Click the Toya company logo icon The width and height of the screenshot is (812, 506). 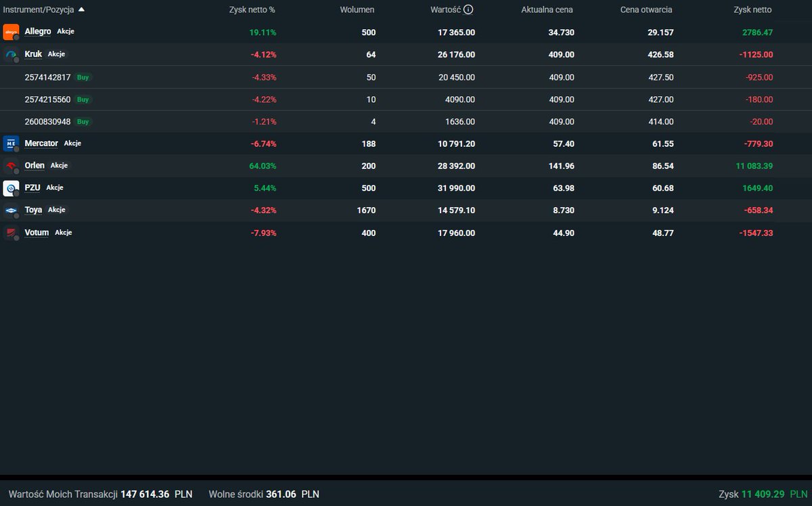coord(11,210)
